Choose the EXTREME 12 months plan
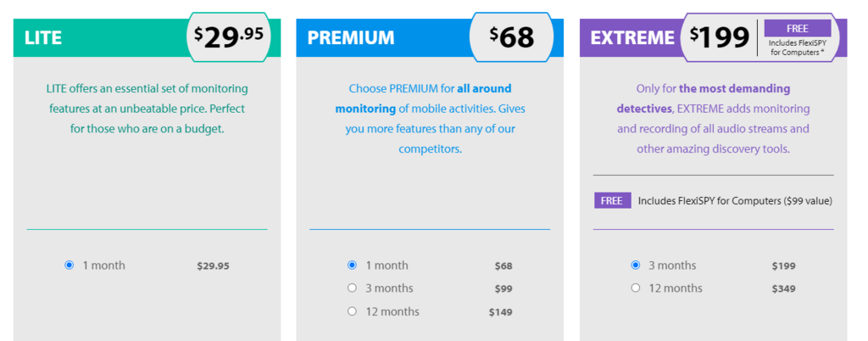This screenshot has width=868, height=341. [x=636, y=288]
